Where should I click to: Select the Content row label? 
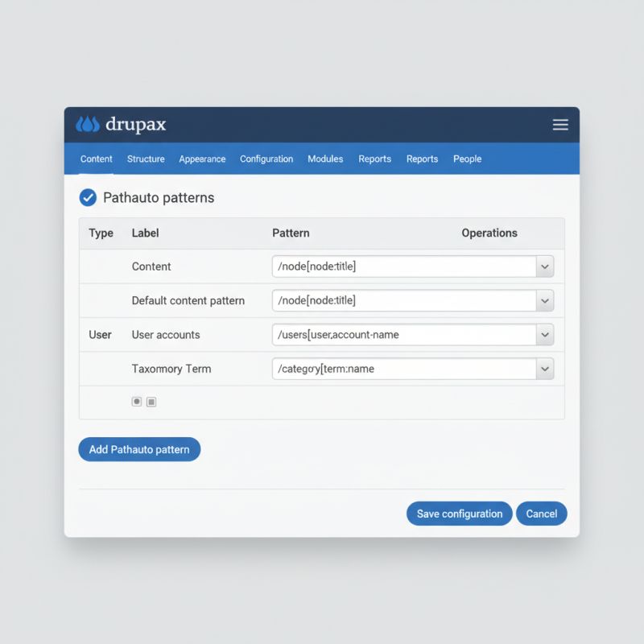(151, 266)
